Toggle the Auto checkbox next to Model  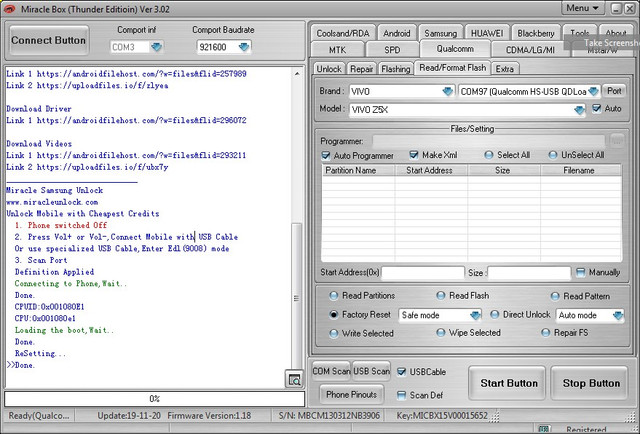click(x=597, y=109)
